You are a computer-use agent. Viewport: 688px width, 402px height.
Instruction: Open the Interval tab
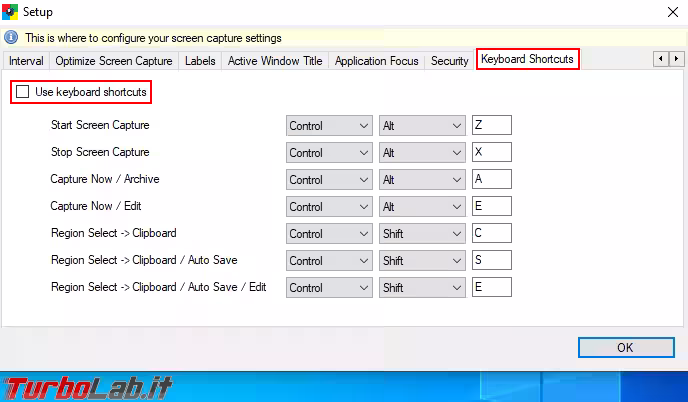pyautogui.click(x=26, y=61)
